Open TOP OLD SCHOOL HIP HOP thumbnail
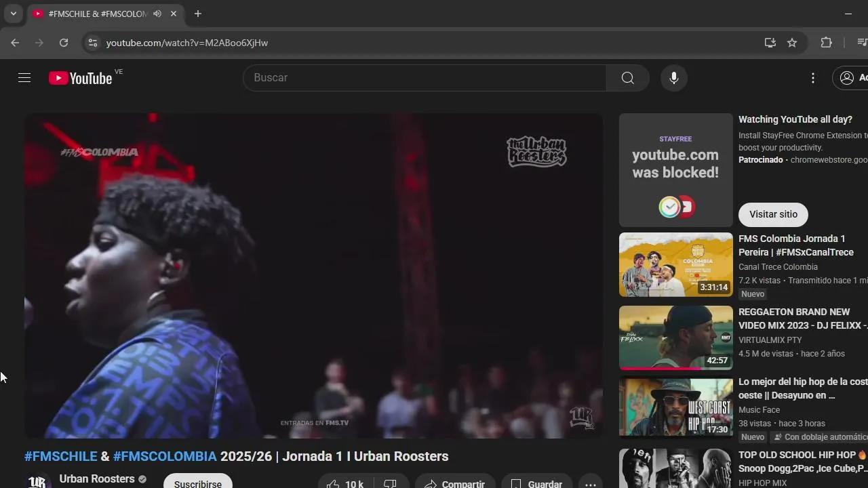The height and width of the screenshot is (488, 868). pos(676,468)
